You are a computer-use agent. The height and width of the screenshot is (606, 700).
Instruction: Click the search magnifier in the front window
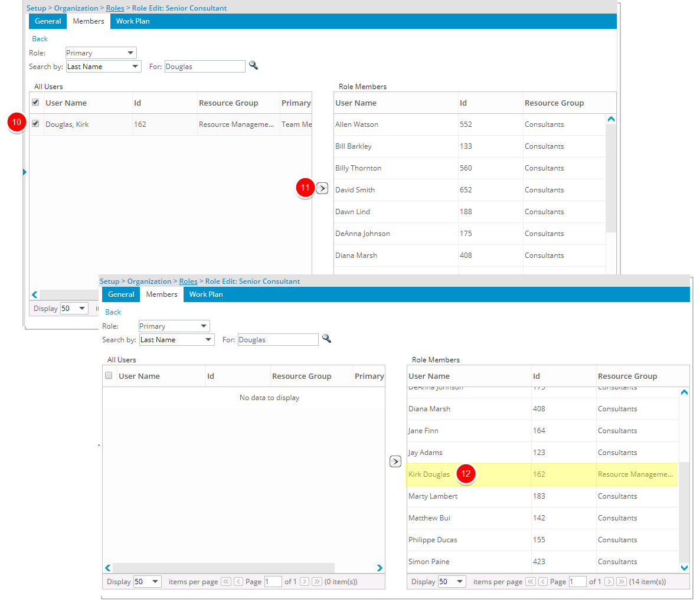[326, 339]
